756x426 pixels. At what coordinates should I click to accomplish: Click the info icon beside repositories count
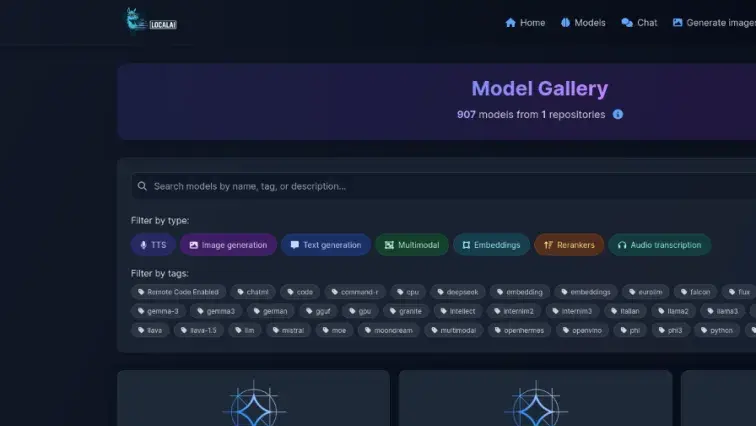click(x=618, y=114)
